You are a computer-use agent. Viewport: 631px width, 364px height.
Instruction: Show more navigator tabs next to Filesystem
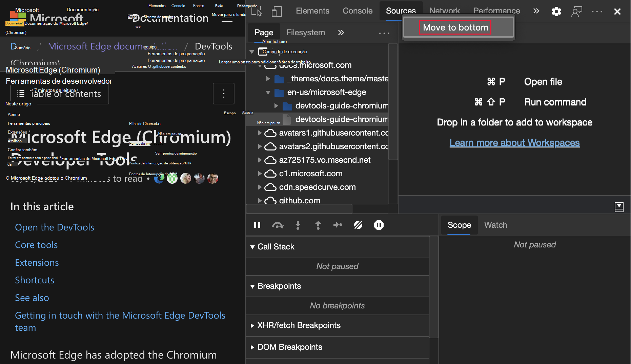[x=341, y=33]
